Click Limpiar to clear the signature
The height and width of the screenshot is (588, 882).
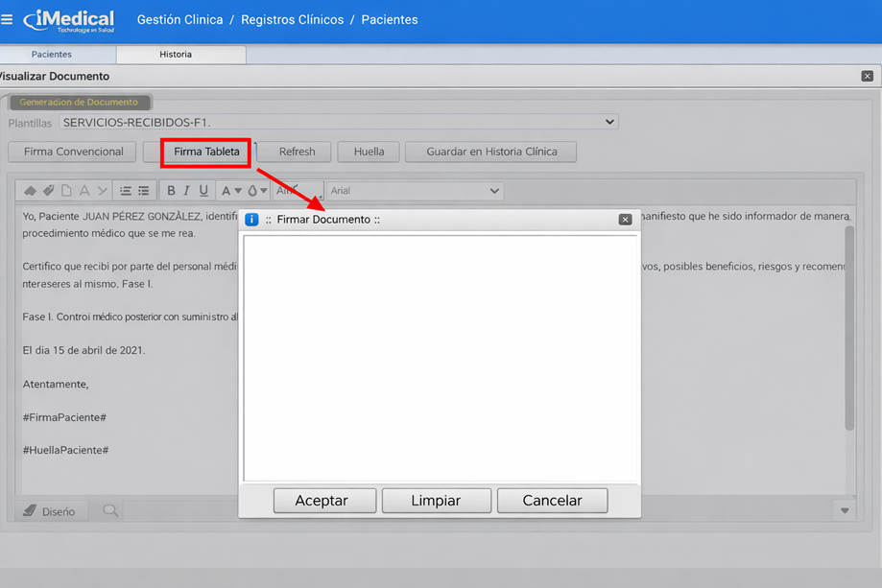[x=436, y=501]
